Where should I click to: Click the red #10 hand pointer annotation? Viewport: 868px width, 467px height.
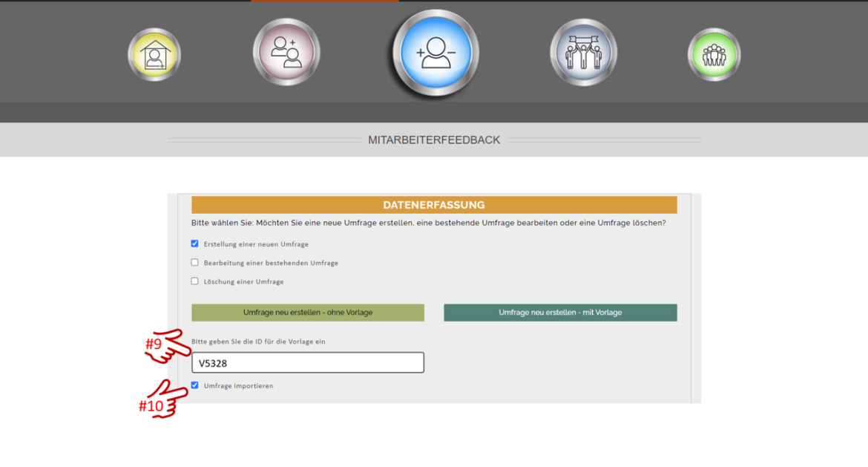[x=162, y=399]
